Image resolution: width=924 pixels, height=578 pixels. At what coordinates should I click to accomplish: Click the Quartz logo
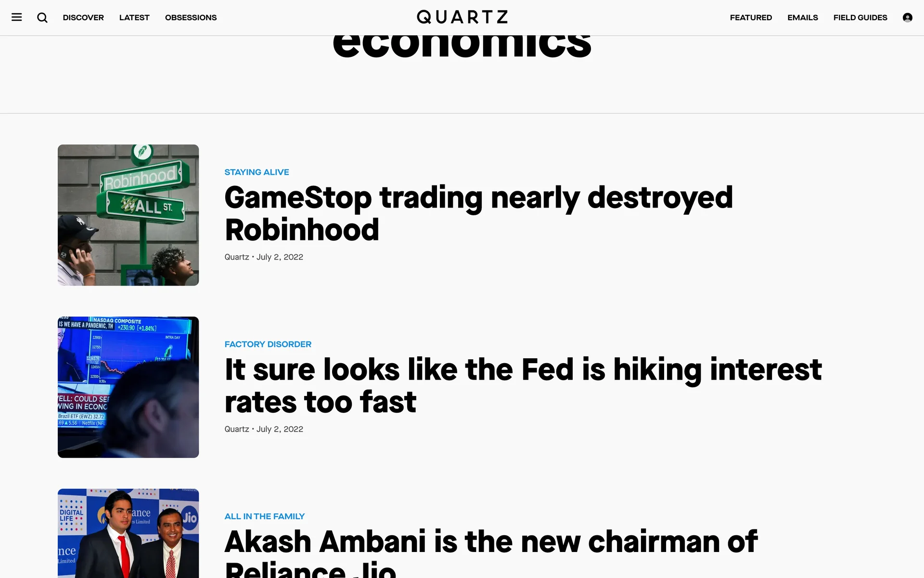tap(462, 17)
